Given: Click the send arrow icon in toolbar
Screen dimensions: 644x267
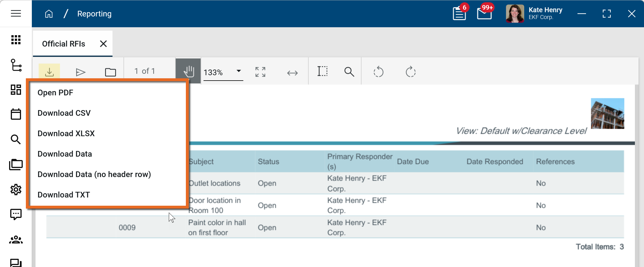Looking at the screenshot, I should point(81,72).
